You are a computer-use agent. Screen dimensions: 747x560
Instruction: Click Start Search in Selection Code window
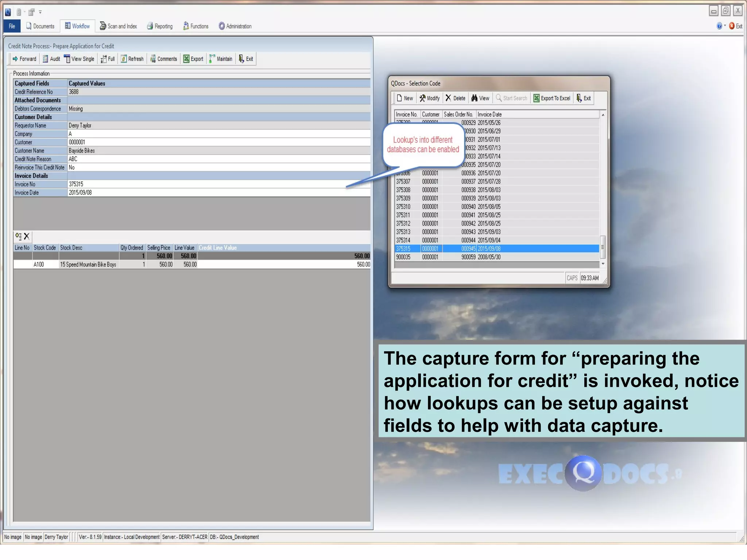coord(511,98)
